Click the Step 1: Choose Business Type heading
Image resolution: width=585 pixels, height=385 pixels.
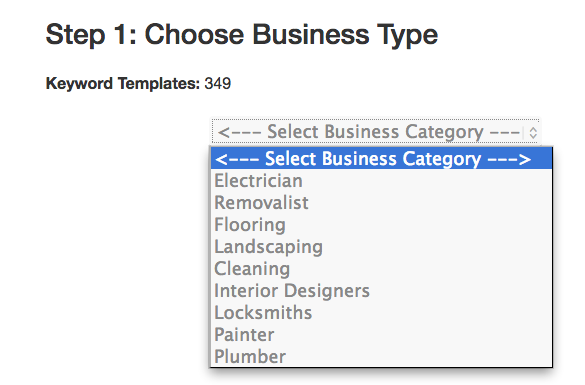[x=241, y=35]
